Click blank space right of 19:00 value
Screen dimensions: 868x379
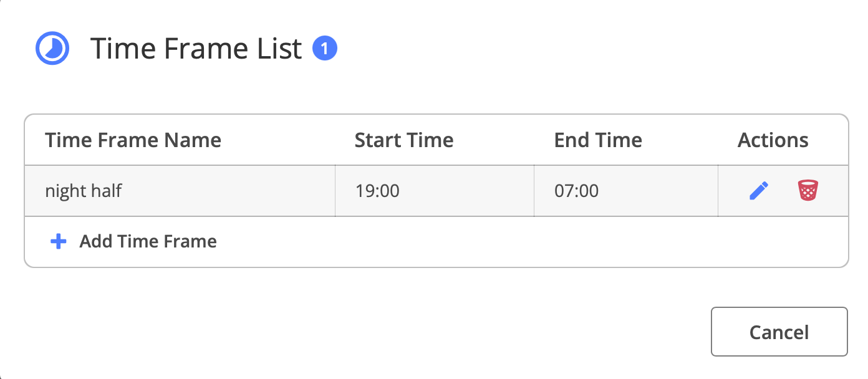pos(468,191)
